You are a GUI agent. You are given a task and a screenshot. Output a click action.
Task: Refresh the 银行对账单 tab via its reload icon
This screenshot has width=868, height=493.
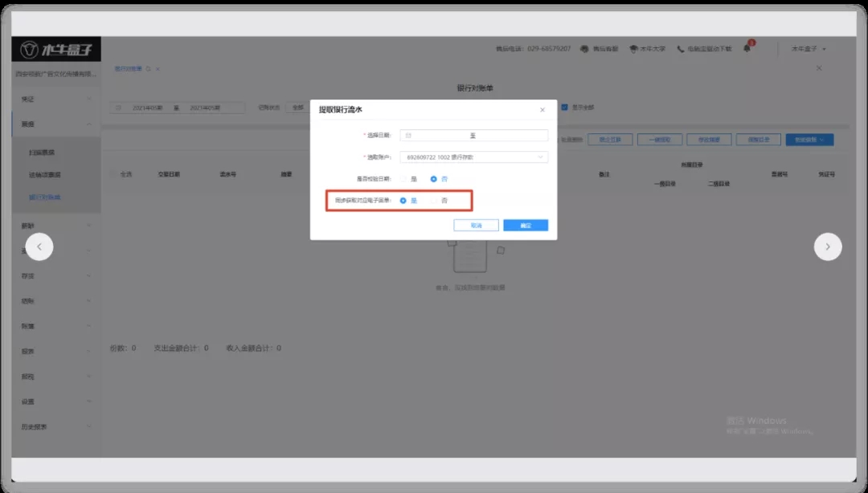(x=149, y=68)
